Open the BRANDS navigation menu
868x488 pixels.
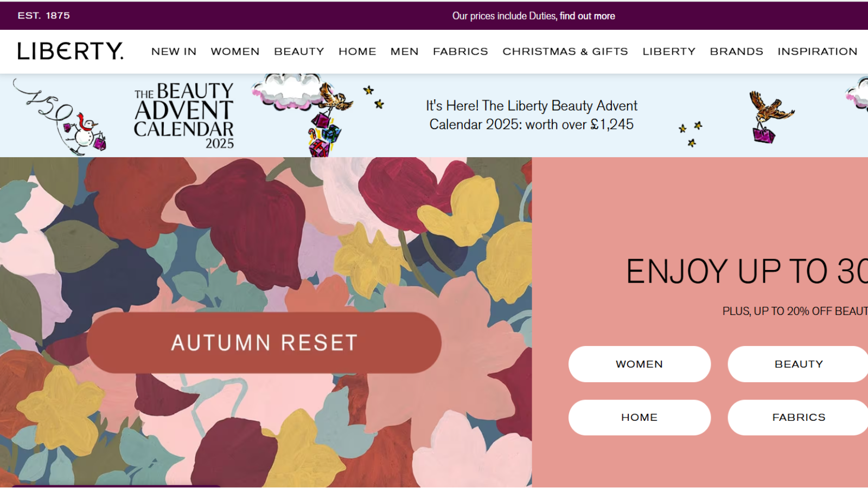736,52
